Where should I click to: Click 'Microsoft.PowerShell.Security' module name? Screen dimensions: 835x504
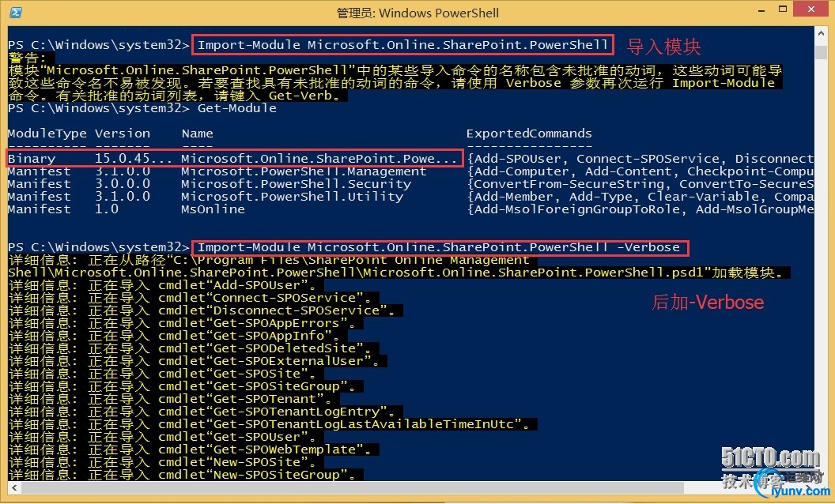[296, 184]
